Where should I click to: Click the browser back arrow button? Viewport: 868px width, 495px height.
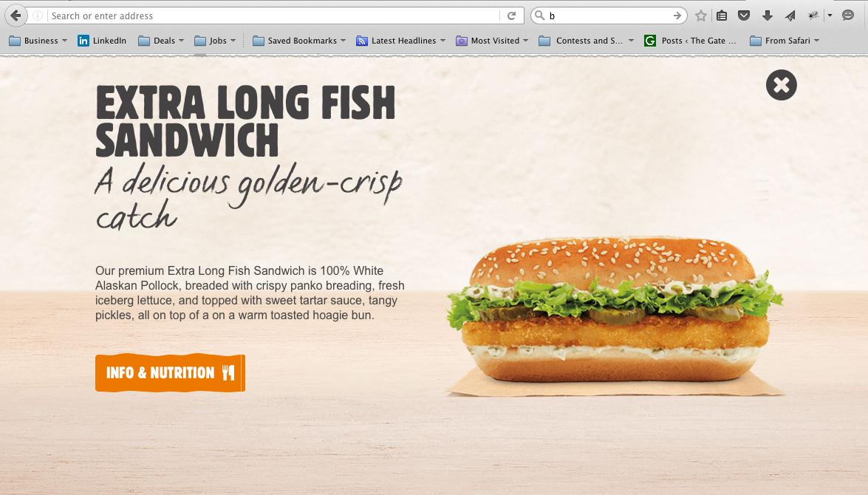click(16, 16)
